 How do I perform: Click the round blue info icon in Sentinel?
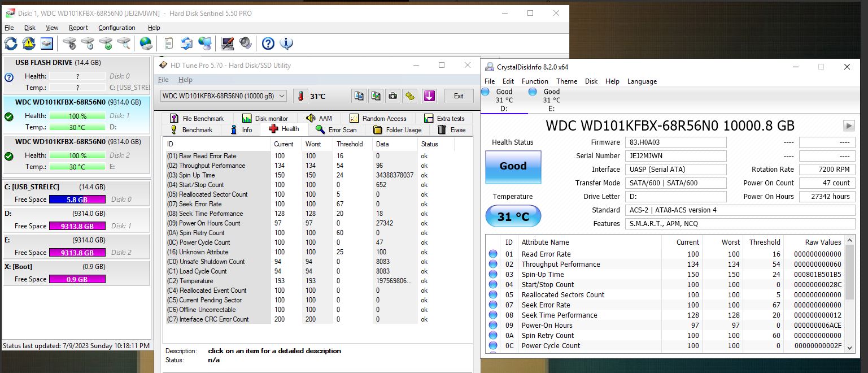(x=286, y=43)
